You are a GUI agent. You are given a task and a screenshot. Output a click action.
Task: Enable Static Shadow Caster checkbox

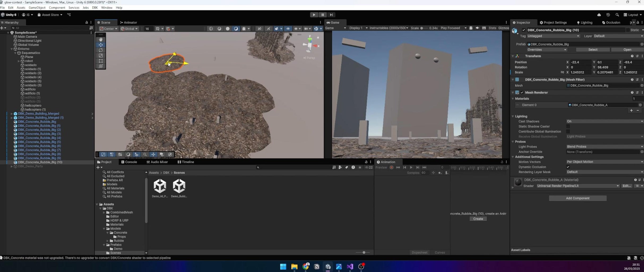point(568,126)
